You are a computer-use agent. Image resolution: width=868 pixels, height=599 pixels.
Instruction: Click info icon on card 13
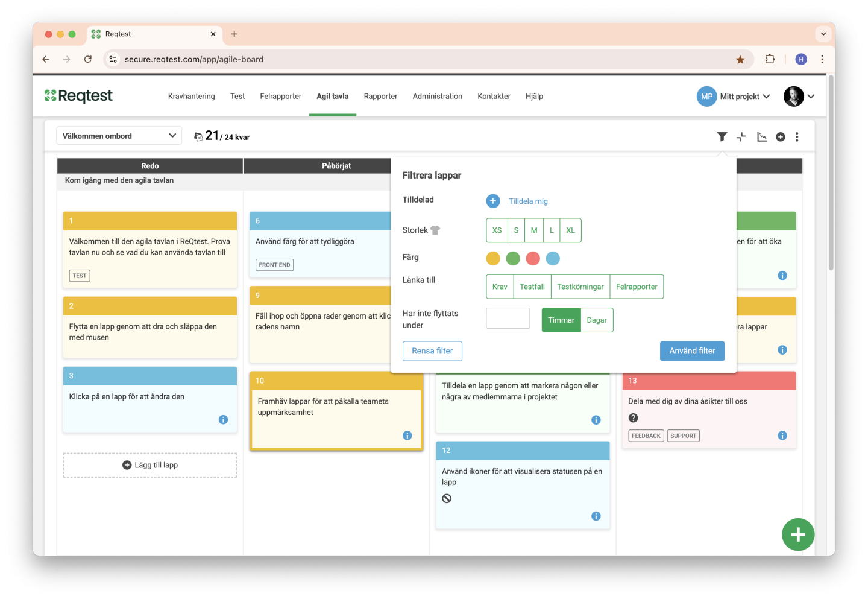pos(782,436)
